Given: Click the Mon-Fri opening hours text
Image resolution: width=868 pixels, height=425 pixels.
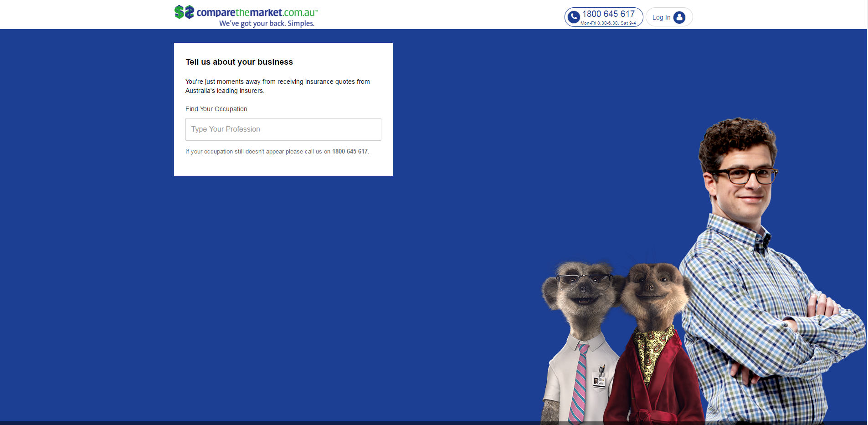Looking at the screenshot, I should click(608, 23).
